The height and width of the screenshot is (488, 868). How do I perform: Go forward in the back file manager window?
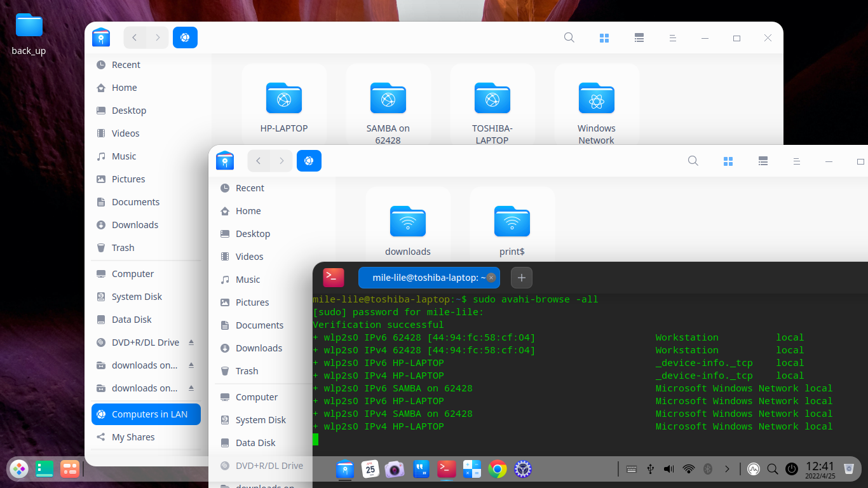coord(158,37)
